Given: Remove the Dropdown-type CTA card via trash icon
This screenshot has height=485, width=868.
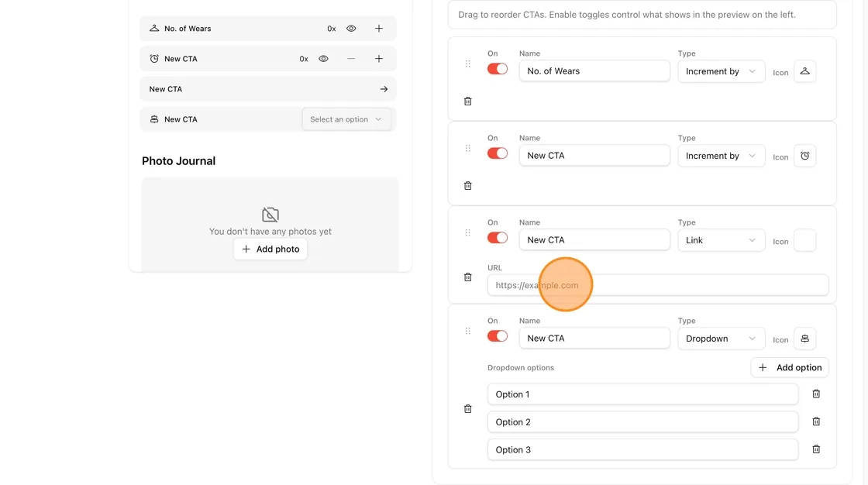Looking at the screenshot, I should [468, 408].
